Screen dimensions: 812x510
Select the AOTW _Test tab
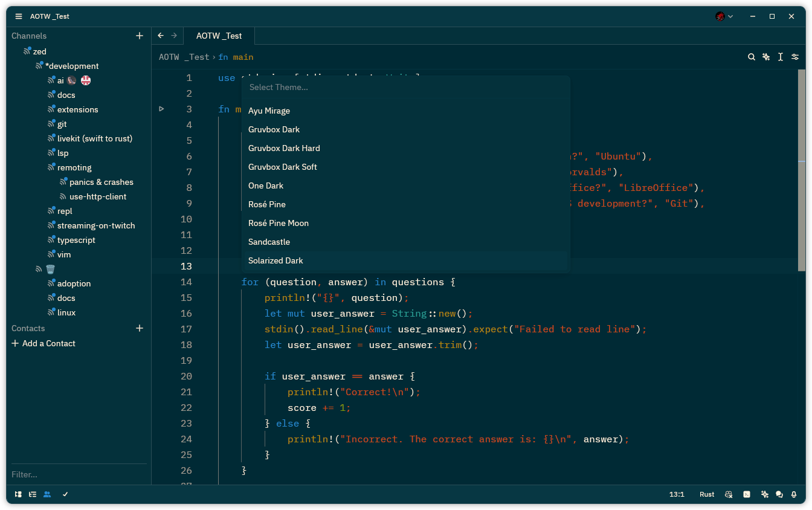tap(219, 36)
